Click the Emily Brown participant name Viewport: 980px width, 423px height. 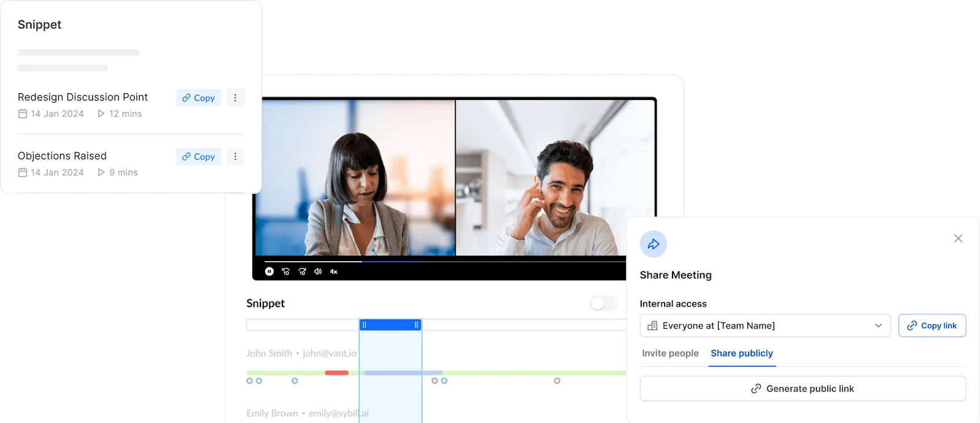272,414
